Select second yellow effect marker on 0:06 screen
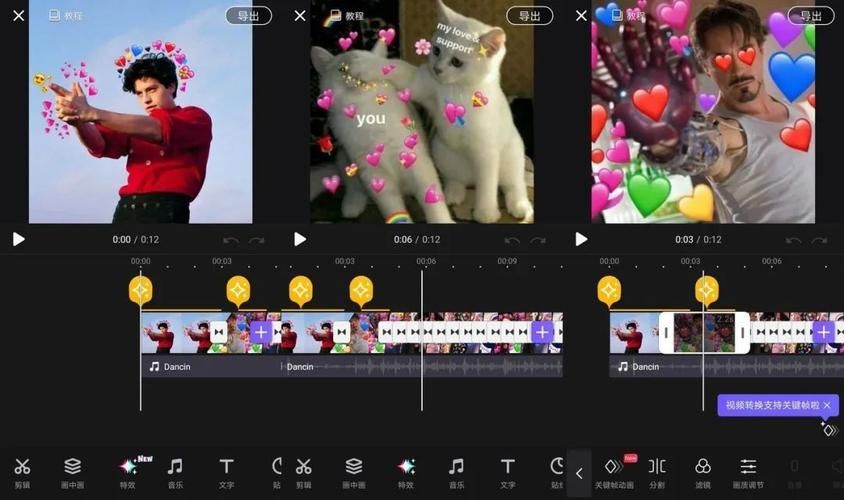 point(361,291)
